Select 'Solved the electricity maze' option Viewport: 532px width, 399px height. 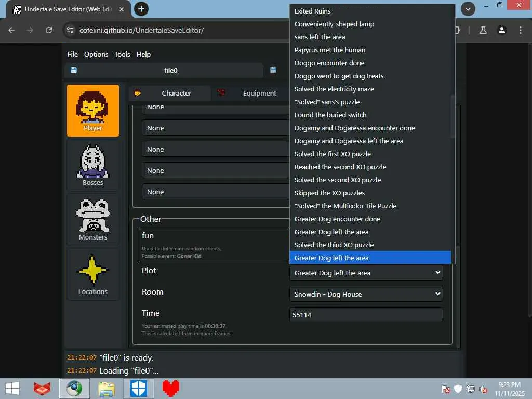(370, 89)
